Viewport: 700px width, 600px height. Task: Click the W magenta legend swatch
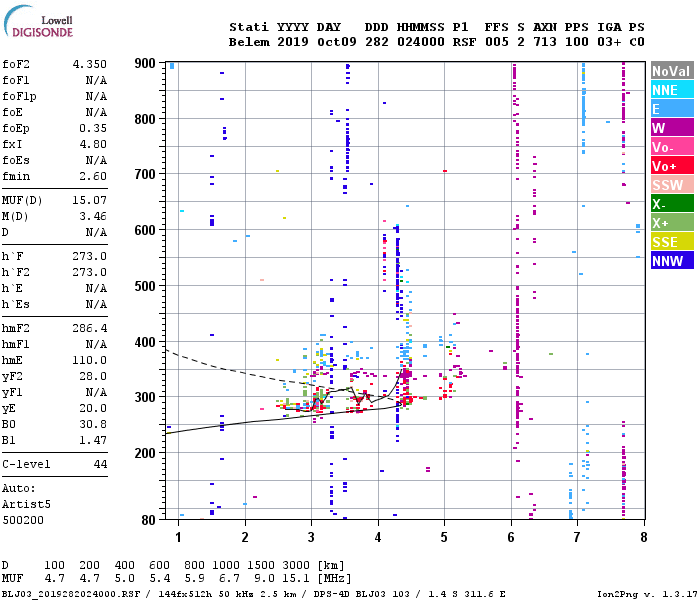tap(672, 128)
